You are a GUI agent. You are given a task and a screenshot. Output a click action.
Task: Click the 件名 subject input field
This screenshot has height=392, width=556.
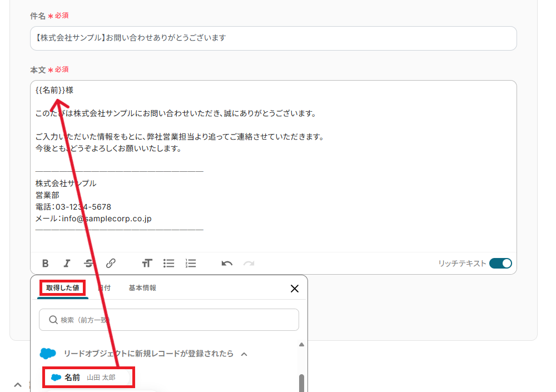(x=273, y=38)
